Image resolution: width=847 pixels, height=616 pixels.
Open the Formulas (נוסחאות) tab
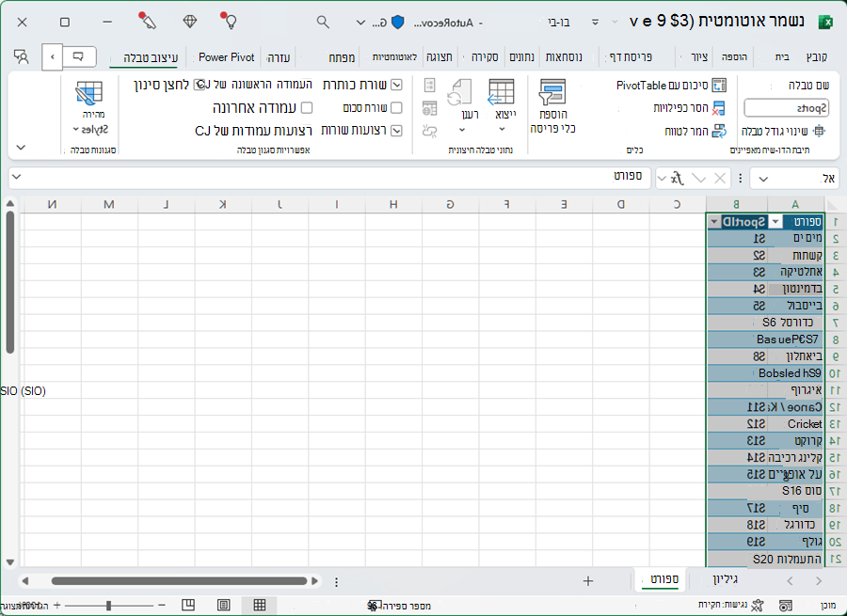click(564, 57)
